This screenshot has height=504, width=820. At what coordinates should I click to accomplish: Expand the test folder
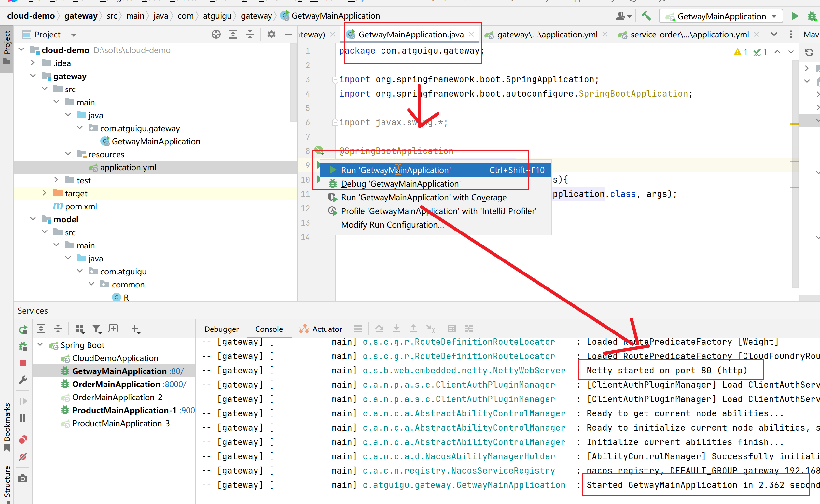(56, 180)
